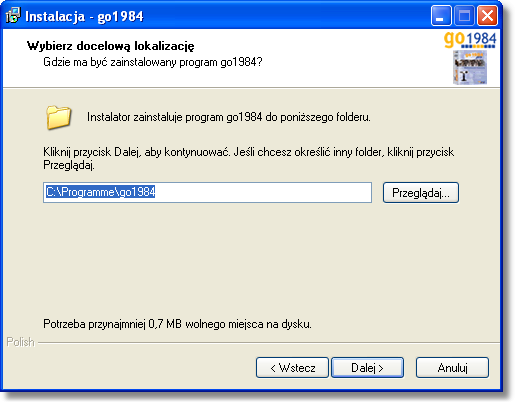Click the 'Instalacja - go1984' title bar text
The image size is (515, 404).
click(84, 16)
